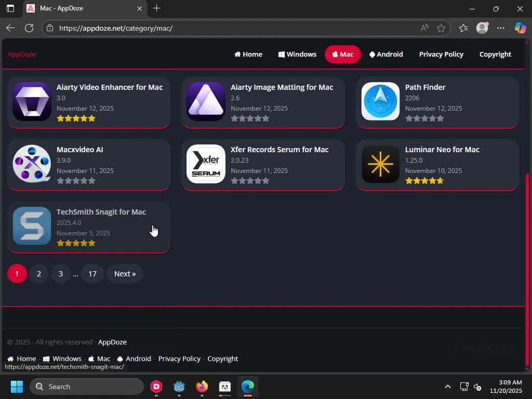Open Xfer Records Serum for Mac title
This screenshot has height=399, width=532.
click(x=280, y=150)
